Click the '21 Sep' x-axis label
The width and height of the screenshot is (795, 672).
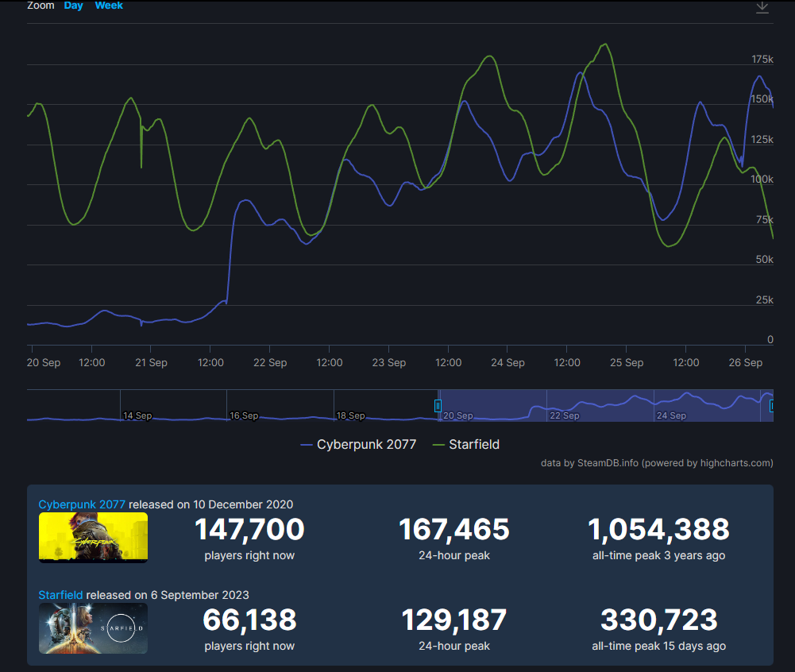coord(151,363)
